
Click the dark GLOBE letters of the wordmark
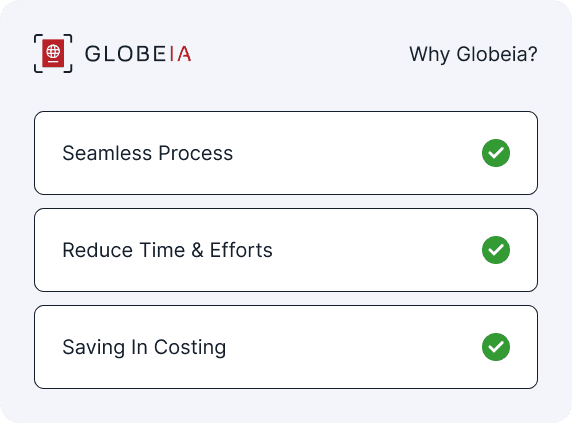(x=126, y=54)
